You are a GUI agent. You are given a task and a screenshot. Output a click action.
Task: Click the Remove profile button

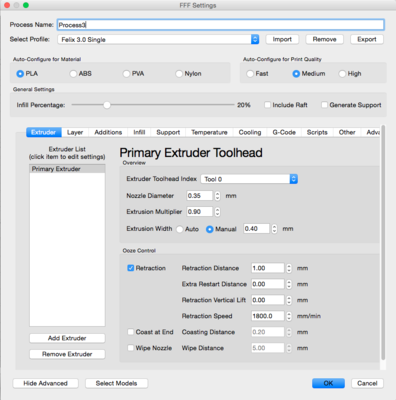pos(324,39)
